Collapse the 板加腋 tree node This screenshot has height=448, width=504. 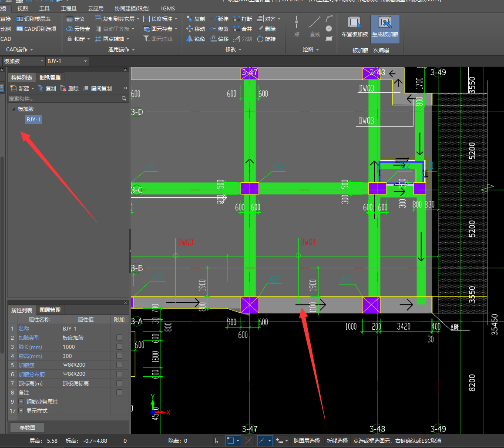tap(13, 109)
